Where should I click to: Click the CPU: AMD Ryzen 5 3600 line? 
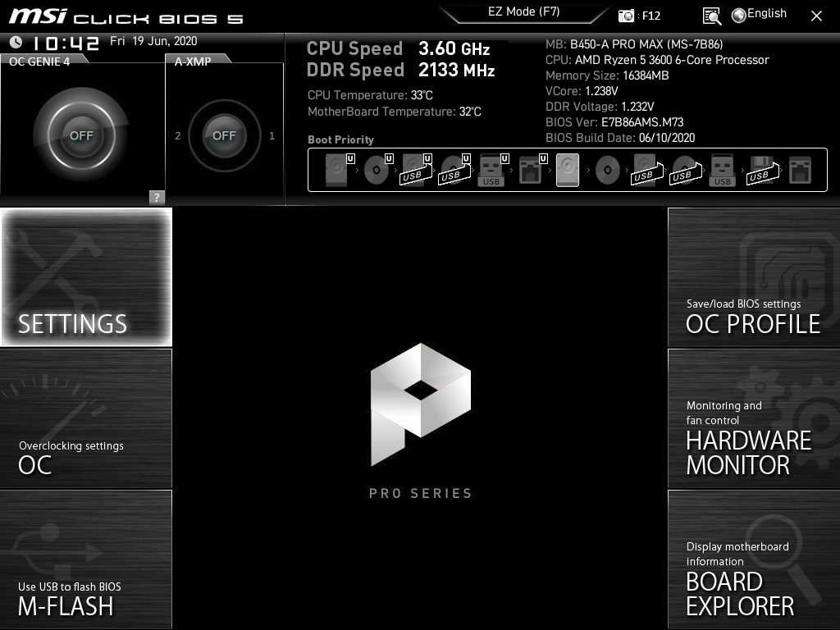pyautogui.click(x=657, y=60)
